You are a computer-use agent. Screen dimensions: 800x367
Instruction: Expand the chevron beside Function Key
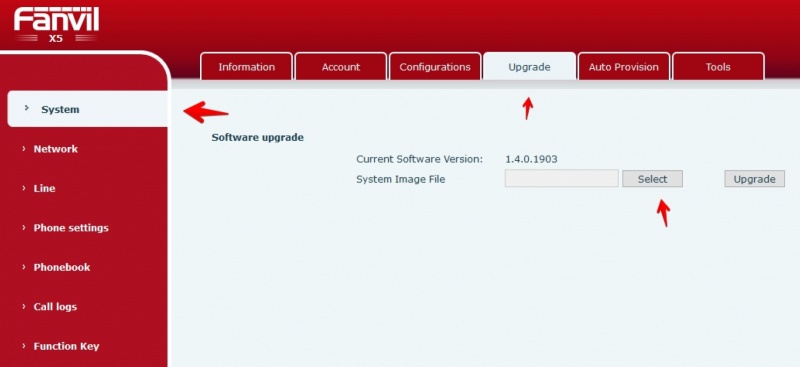tap(23, 346)
